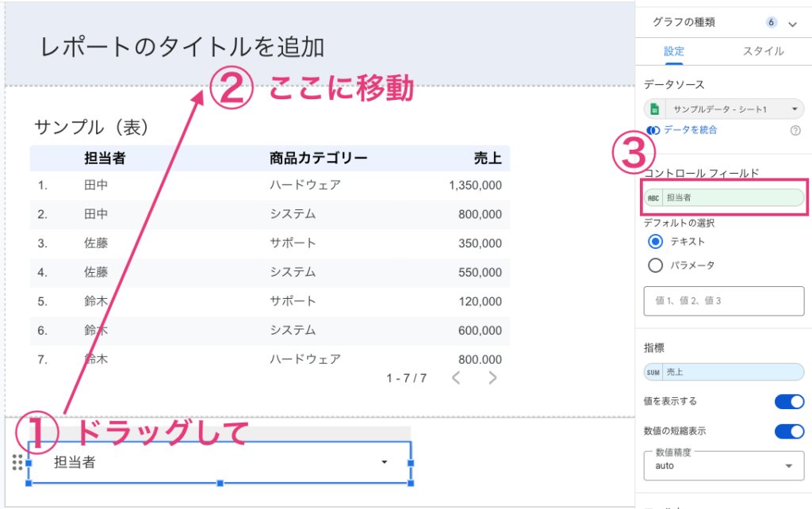
Task: Click the Google Sheets data source icon
Action: pyautogui.click(x=656, y=109)
